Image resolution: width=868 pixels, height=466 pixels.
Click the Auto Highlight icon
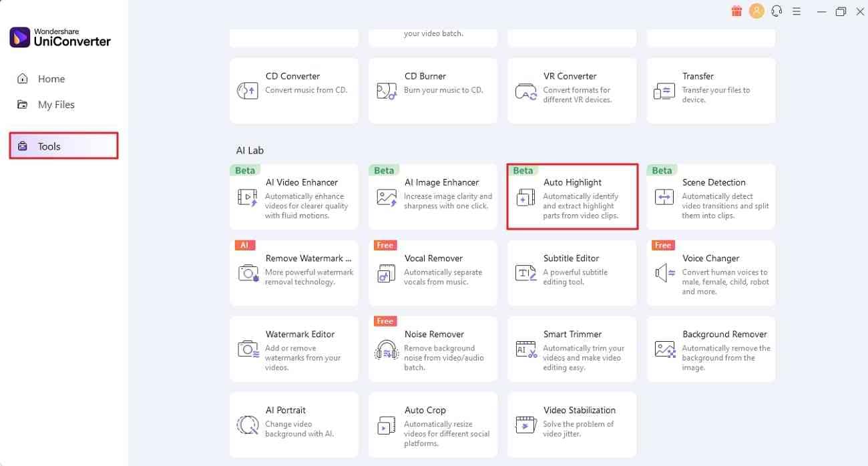pos(525,197)
